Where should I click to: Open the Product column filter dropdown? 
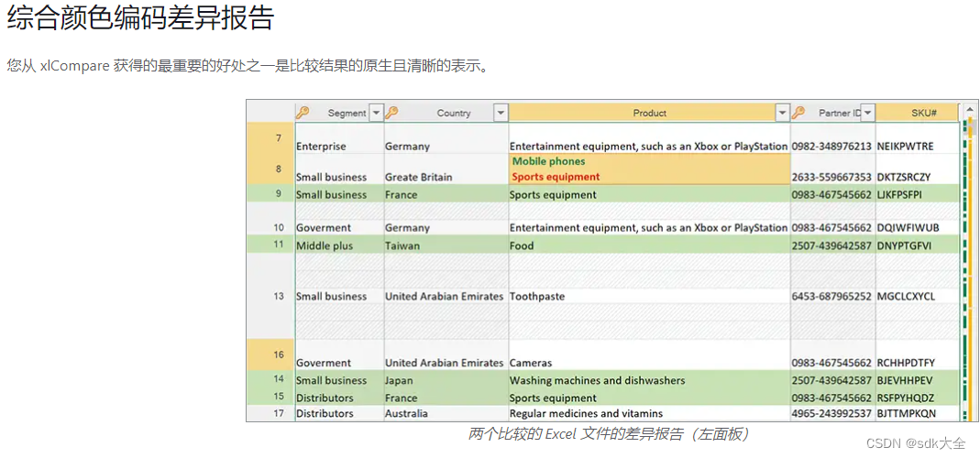[783, 113]
